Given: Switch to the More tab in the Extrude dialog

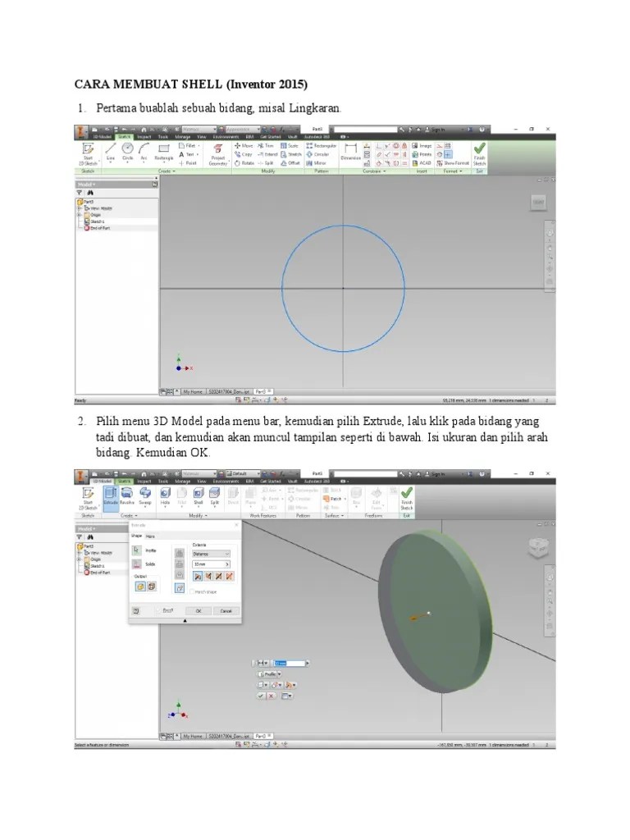Looking at the screenshot, I should [x=151, y=536].
